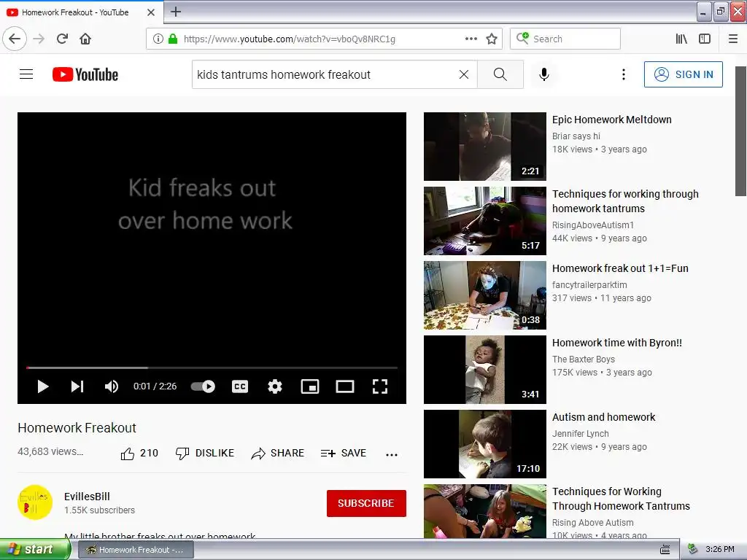The image size is (747, 560).
Task: Open the Autism and homework thumbnail
Action: click(x=485, y=444)
